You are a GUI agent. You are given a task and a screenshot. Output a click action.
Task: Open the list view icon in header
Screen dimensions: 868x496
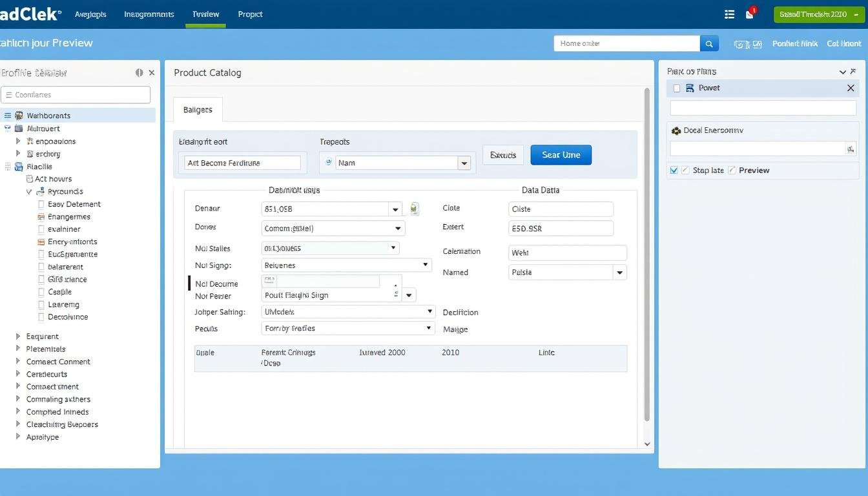[x=730, y=14]
